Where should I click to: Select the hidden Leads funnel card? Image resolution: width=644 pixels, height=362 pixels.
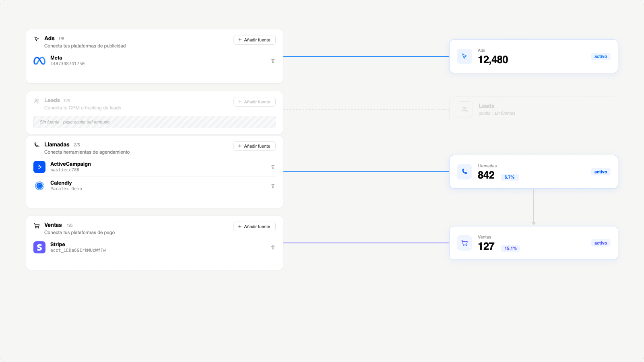coord(534,109)
